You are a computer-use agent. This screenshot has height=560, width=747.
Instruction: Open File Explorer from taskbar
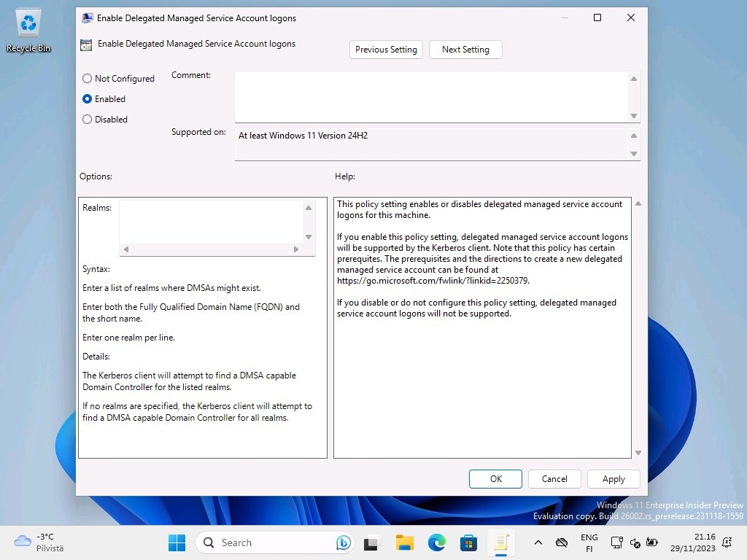tap(404, 542)
